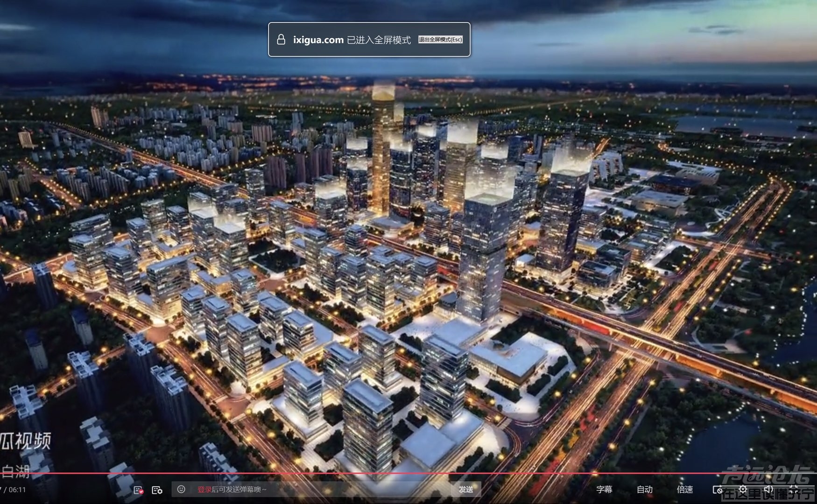This screenshot has height=504, width=817.
Task: Click the red 登录 login link
Action: [204, 490]
